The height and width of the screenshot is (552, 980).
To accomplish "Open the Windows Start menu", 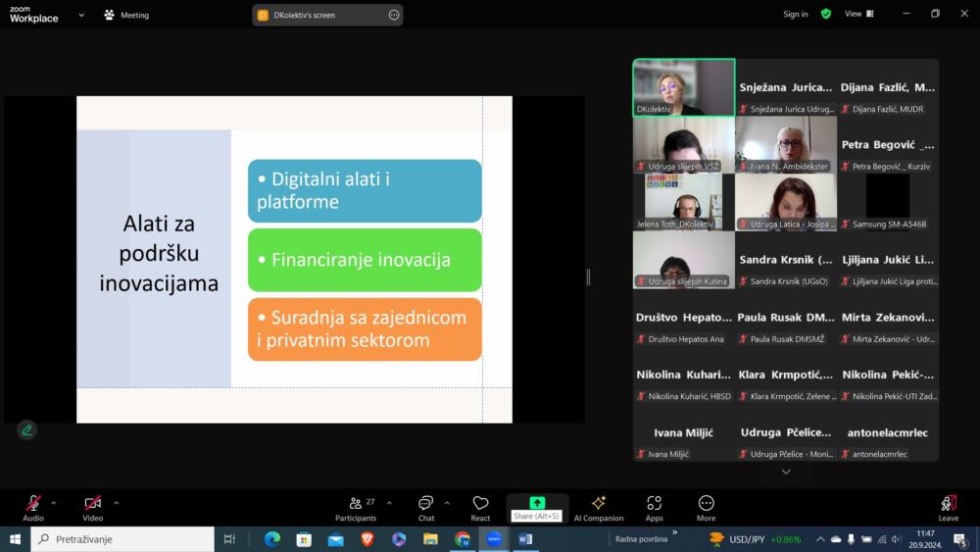I will [15, 539].
